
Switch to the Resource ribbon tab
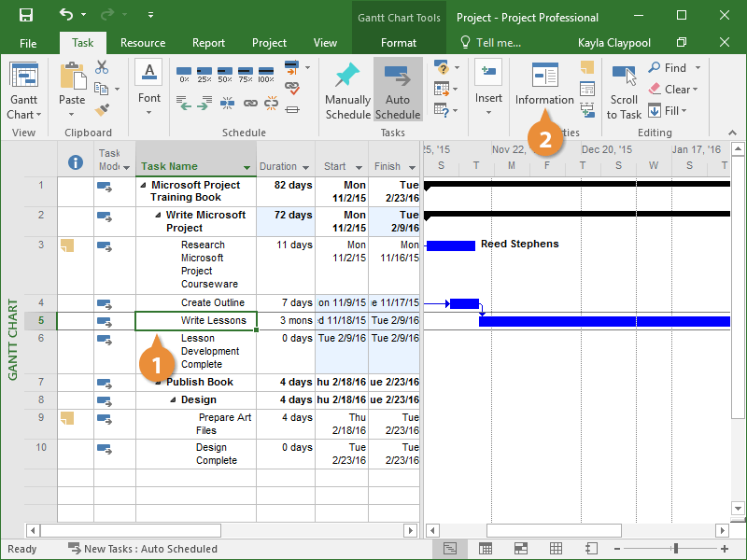pyautogui.click(x=142, y=43)
